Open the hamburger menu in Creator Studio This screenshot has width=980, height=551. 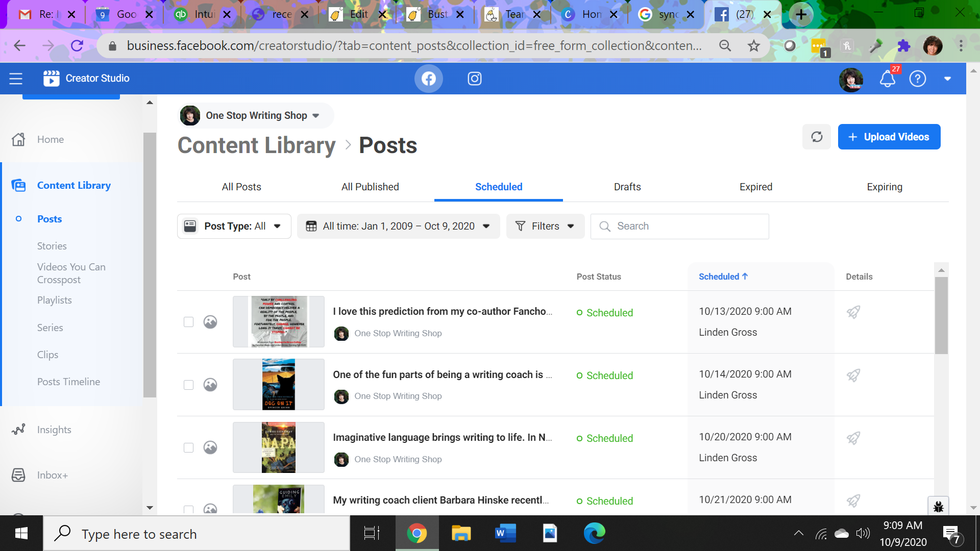click(x=16, y=79)
